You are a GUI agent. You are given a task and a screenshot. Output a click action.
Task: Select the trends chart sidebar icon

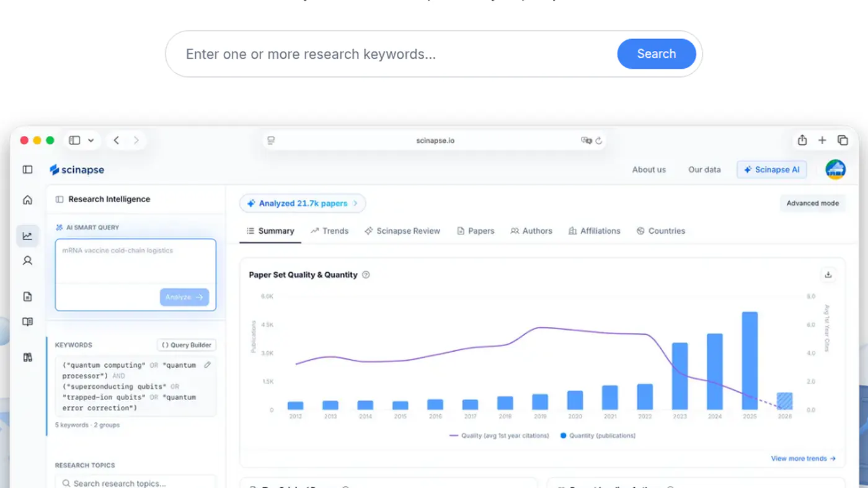[x=27, y=236]
